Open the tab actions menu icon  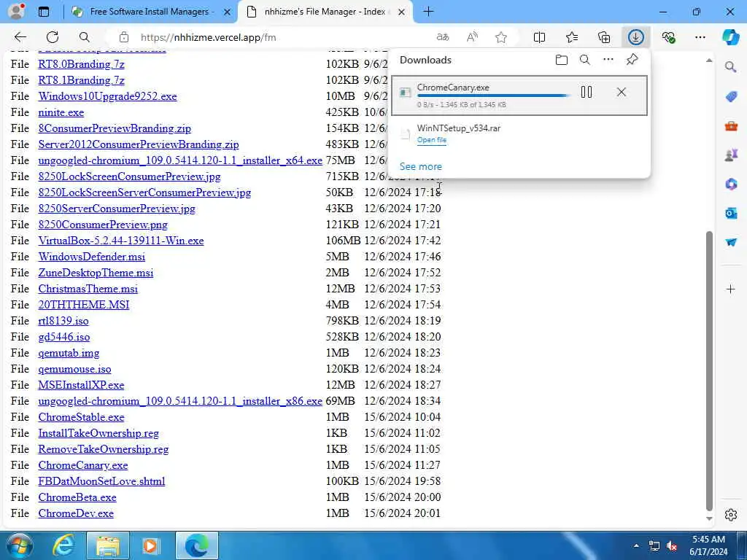(43, 12)
